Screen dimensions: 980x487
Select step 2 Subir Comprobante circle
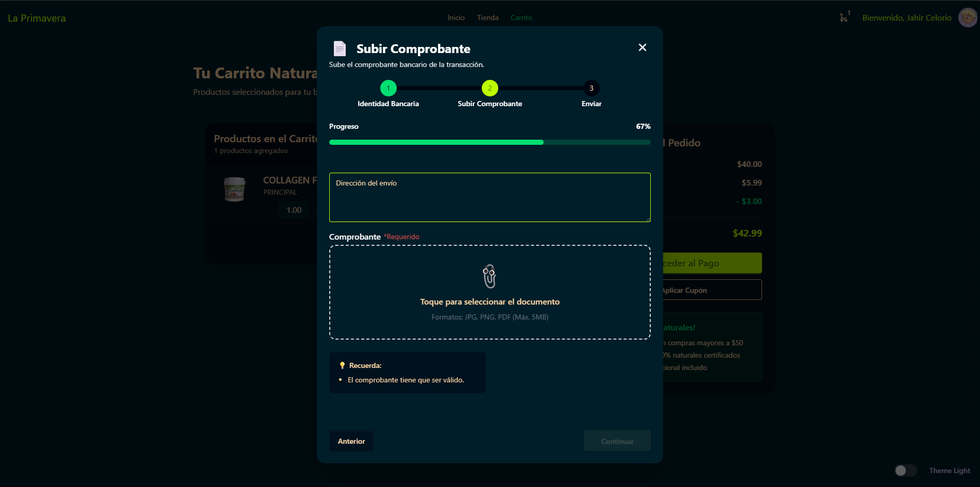pyautogui.click(x=489, y=88)
